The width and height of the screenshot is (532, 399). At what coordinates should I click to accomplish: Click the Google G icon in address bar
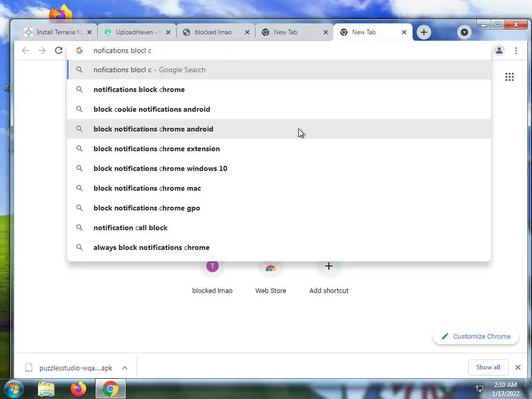click(79, 50)
